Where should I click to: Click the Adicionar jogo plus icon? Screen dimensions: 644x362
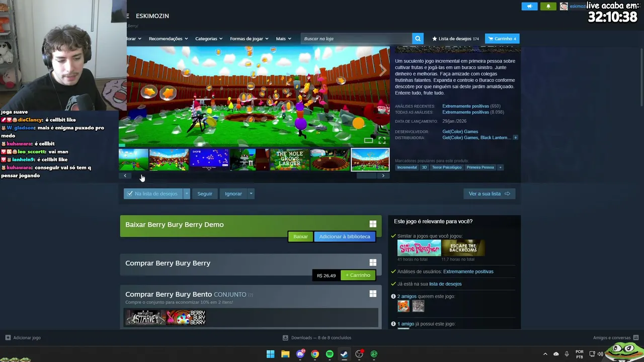[x=8, y=338]
